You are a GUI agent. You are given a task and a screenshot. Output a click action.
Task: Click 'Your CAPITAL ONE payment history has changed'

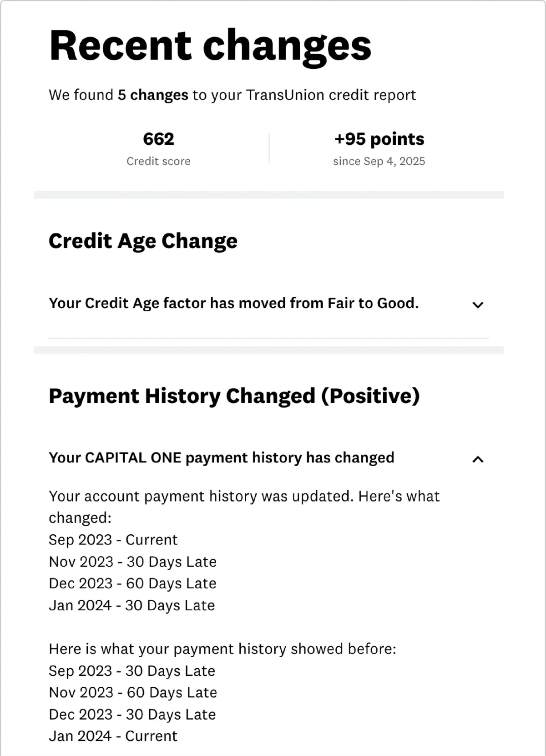coord(222,458)
